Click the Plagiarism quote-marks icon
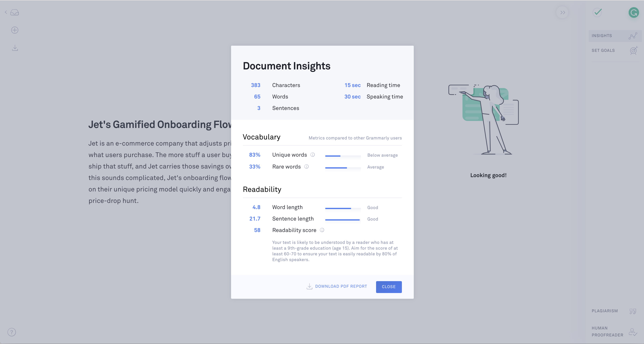Image resolution: width=644 pixels, height=344 pixels. click(633, 311)
